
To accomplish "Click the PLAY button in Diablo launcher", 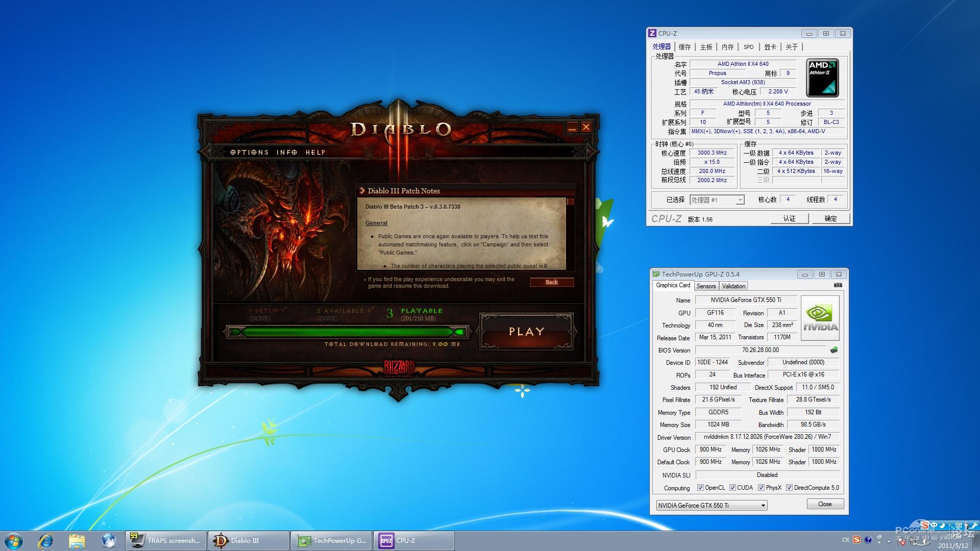I will [x=527, y=332].
